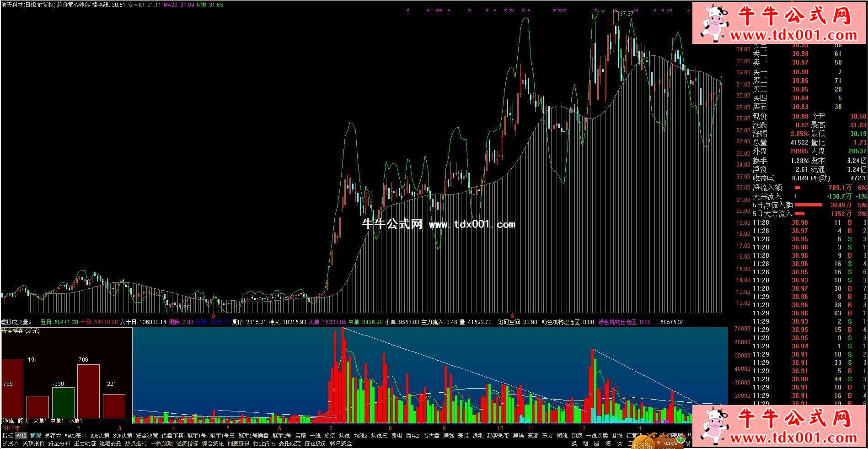
Task: Open the 指标 indicator selector
Action: tap(7, 436)
